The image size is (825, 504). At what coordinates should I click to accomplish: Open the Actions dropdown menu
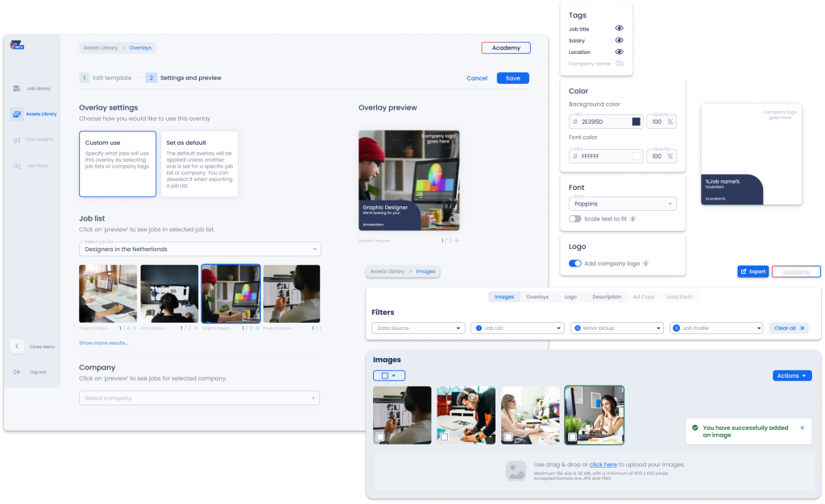(792, 376)
